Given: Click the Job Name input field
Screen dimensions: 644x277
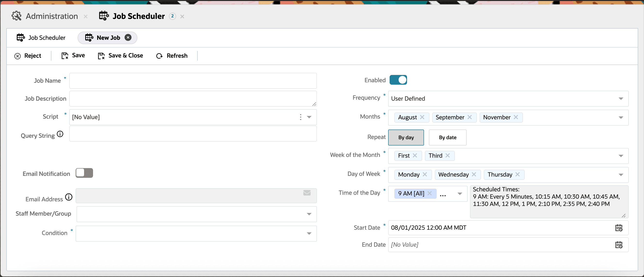Looking at the screenshot, I should click(193, 81).
